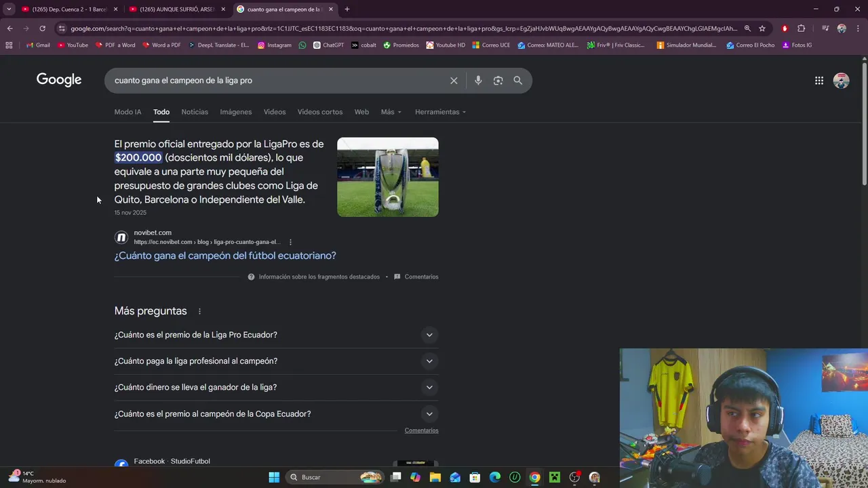Image resolution: width=868 pixels, height=488 pixels.
Task: Open the tab search dropdown arrow in Chrome
Action: pos(9,9)
